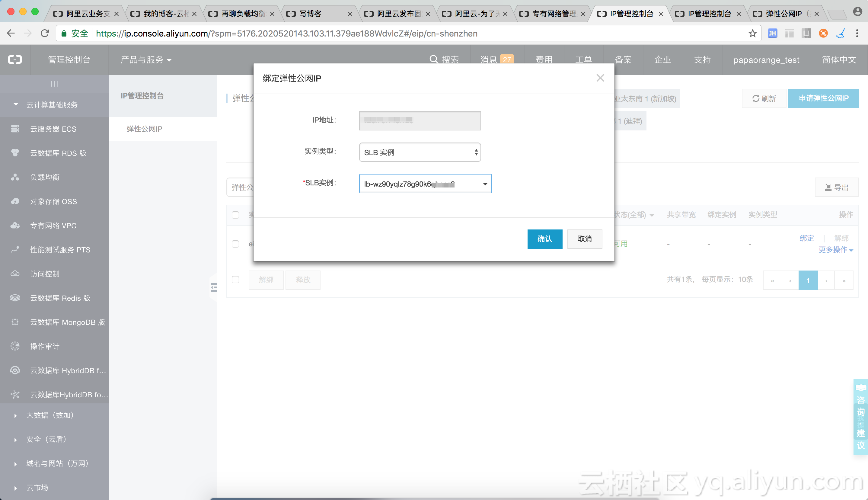Image resolution: width=868 pixels, height=500 pixels.
Task: Open the SLB实例 selection dropdown
Action: pyautogui.click(x=425, y=184)
